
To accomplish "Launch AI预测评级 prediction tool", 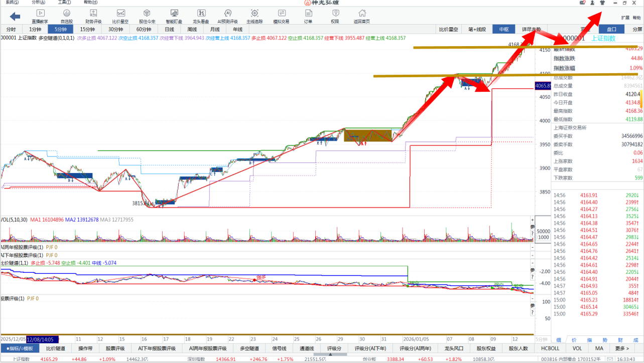I will (x=227, y=16).
